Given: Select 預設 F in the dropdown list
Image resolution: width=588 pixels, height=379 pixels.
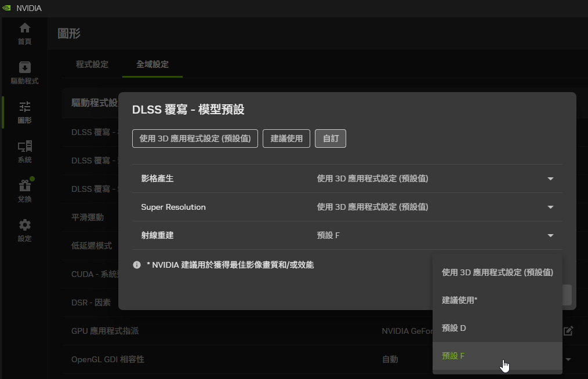Looking at the screenshot, I should pyautogui.click(x=498, y=356).
